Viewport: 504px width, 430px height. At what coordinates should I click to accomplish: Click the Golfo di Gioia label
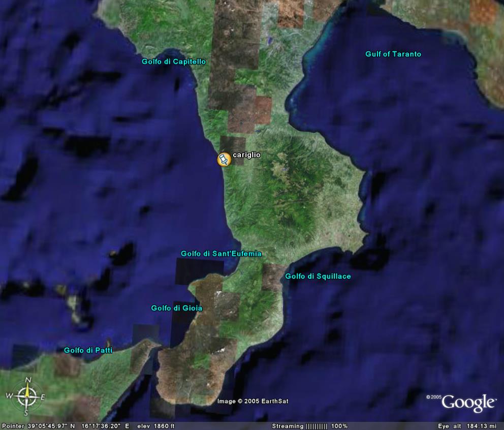pyautogui.click(x=177, y=308)
